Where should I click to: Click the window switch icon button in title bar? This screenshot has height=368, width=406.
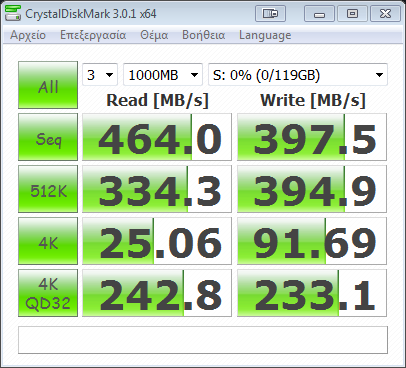pyautogui.click(x=270, y=14)
